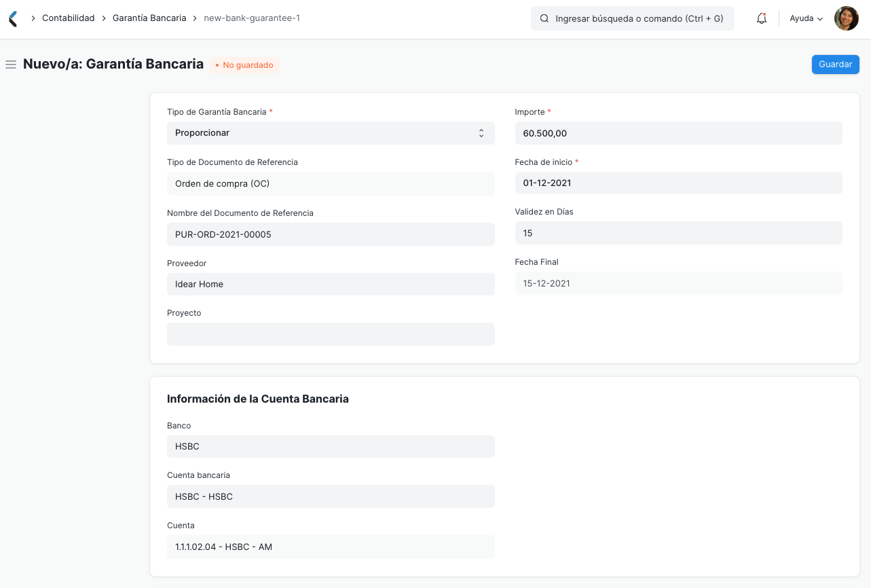Click the Guardar button
Image resolution: width=871 pixels, height=588 pixels.
[835, 65]
